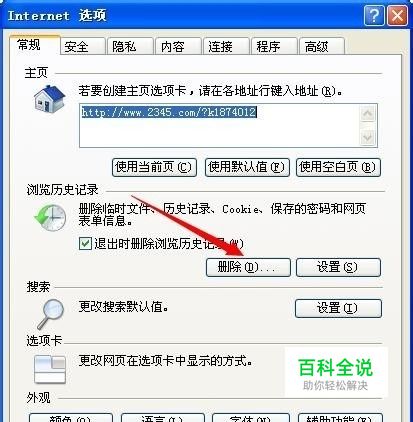Screen dimensions: 413x422
Task: Click the 使用当前页 button
Action: point(154,167)
